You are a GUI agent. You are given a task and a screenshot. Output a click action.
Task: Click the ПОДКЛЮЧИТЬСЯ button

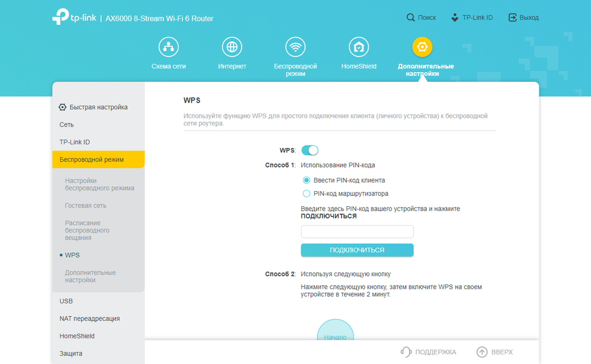click(x=357, y=250)
